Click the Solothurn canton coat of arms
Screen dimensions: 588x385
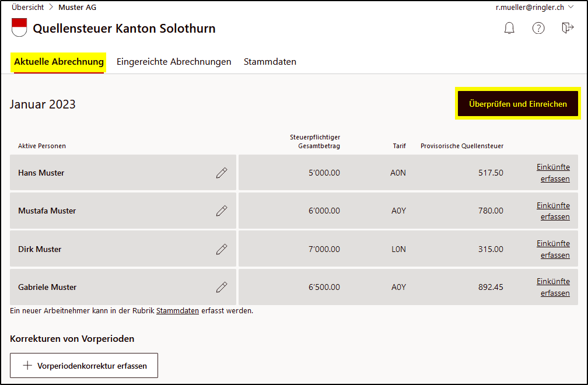point(19,27)
